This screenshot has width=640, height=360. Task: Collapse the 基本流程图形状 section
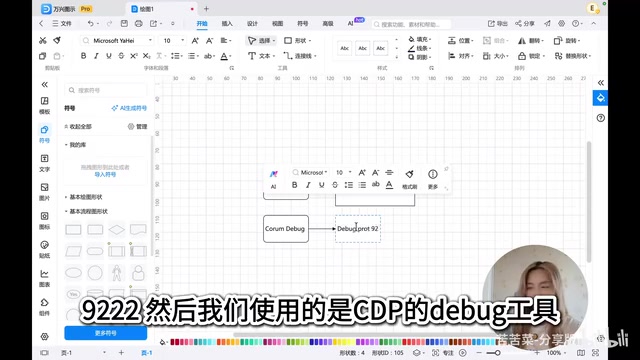click(x=86, y=211)
